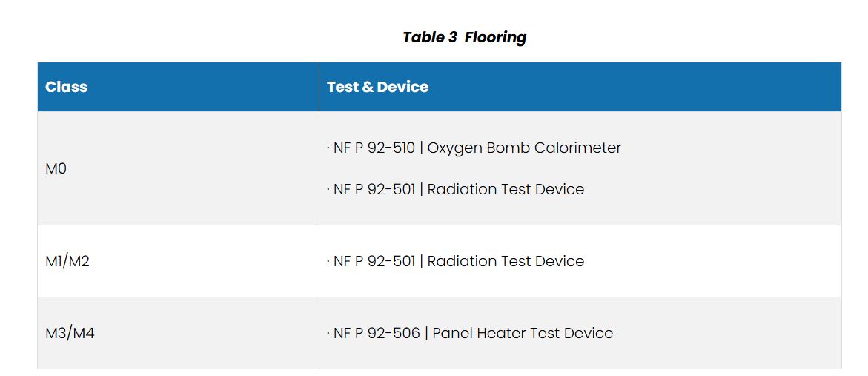Viewport: 868px width, 376px height.
Task: Click NF P 92-501 code in M0 row
Action: tap(374, 189)
